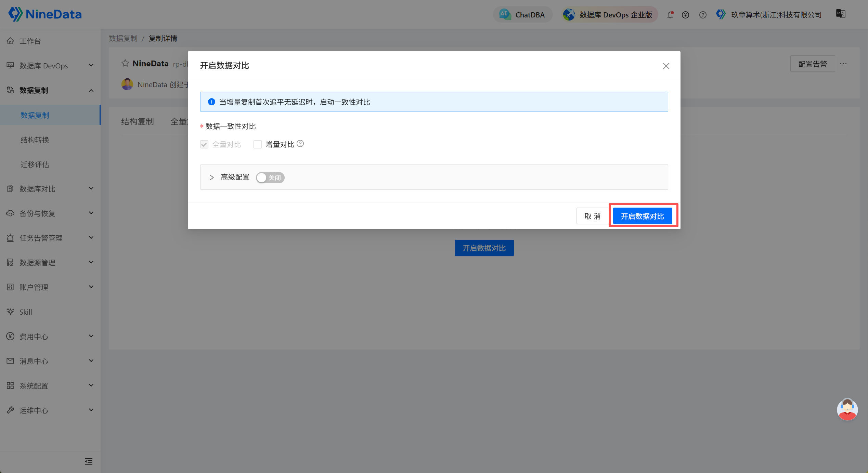The image size is (868, 473).
Task: Expand 系统配置 sidebar menu
Action: click(50, 386)
